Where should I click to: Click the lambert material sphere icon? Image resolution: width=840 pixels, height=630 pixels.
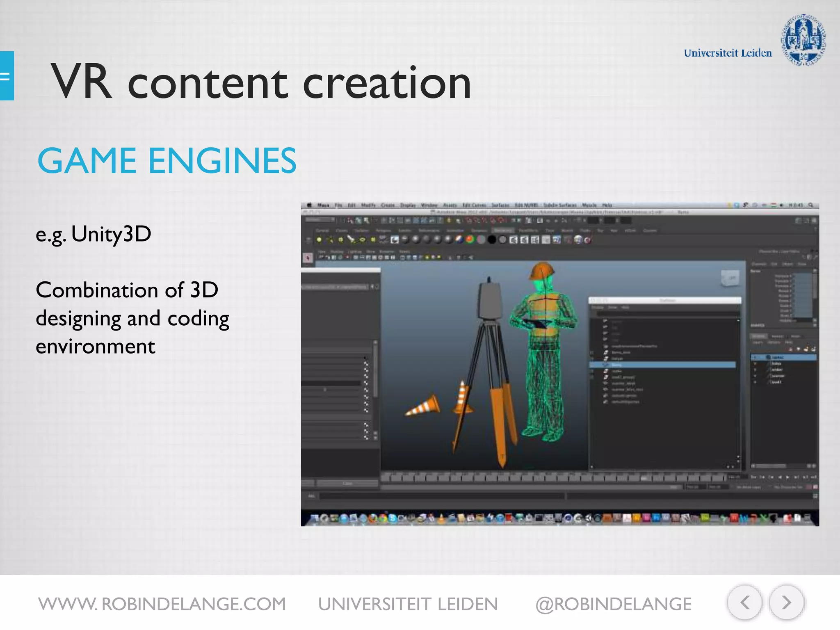[427, 240]
